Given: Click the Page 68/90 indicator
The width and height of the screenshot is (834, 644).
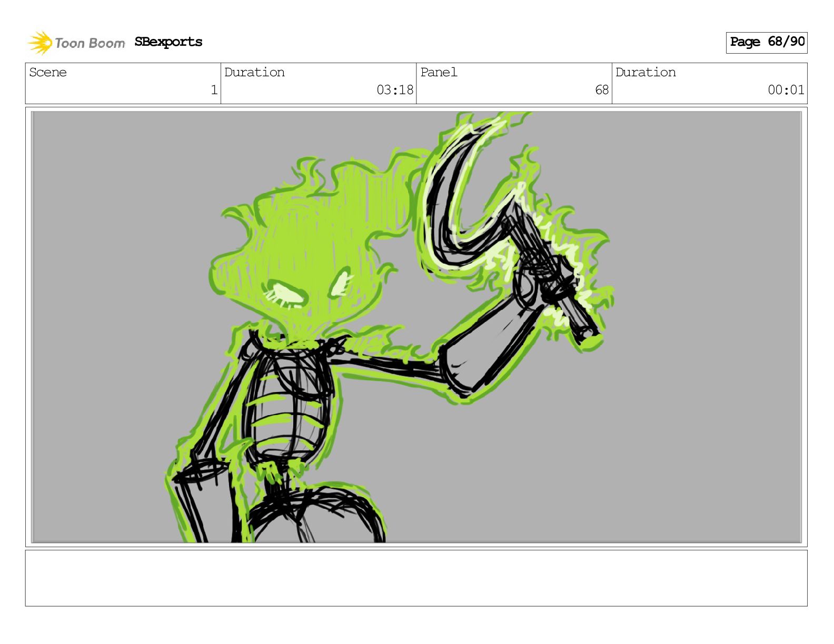Looking at the screenshot, I should click(x=767, y=42).
